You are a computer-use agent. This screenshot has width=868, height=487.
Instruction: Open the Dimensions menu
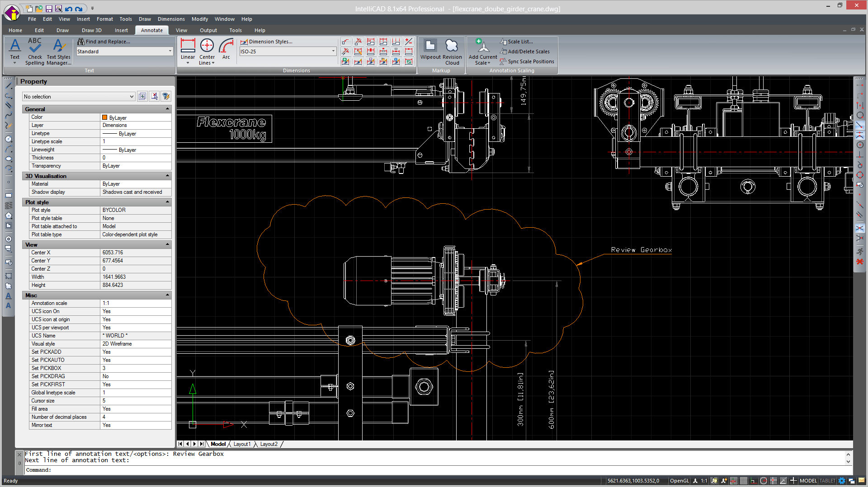coord(171,19)
